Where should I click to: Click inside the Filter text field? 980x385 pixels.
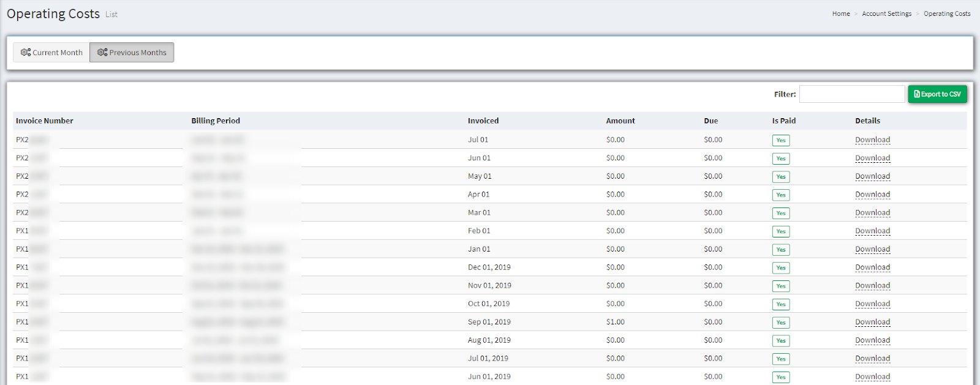[x=851, y=94]
